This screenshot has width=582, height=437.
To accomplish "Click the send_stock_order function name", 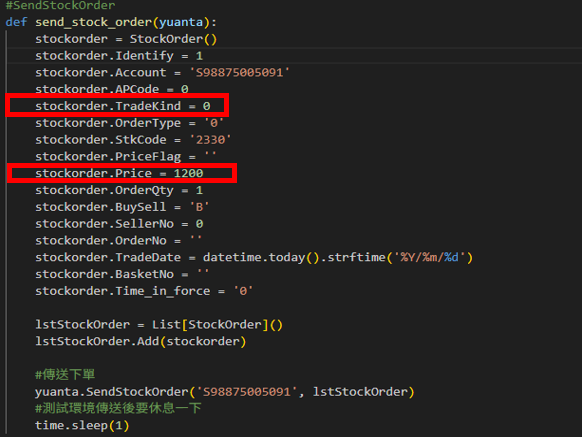I will (94, 22).
